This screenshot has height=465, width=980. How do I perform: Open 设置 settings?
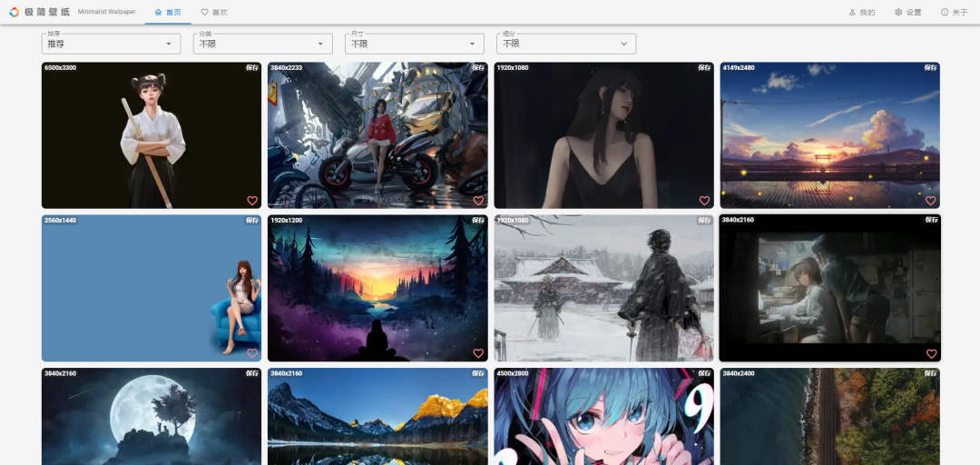coord(908,12)
